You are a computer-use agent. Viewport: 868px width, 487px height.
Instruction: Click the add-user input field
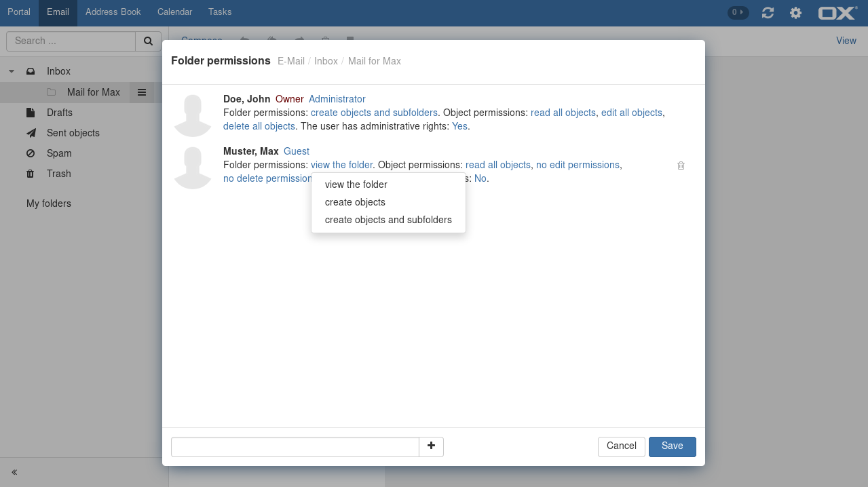pos(295,447)
